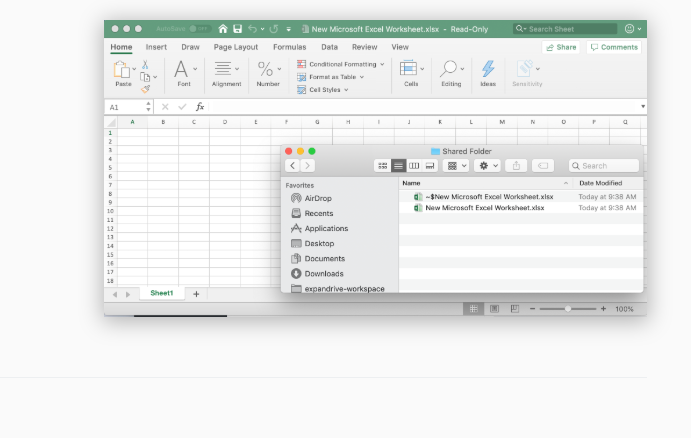Screen dimensions: 691x438
Task: Expand the Conditional Formatting dropdown
Action: pyautogui.click(x=382, y=64)
